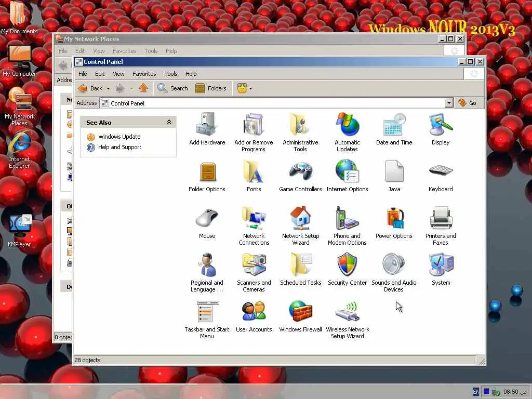Click the Back toolbar button
This screenshot has width=532, height=399.
(90, 88)
